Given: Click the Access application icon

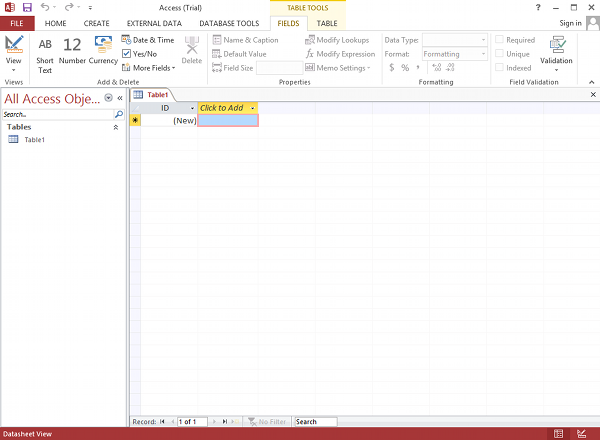Looking at the screenshot, I should tap(10, 7).
